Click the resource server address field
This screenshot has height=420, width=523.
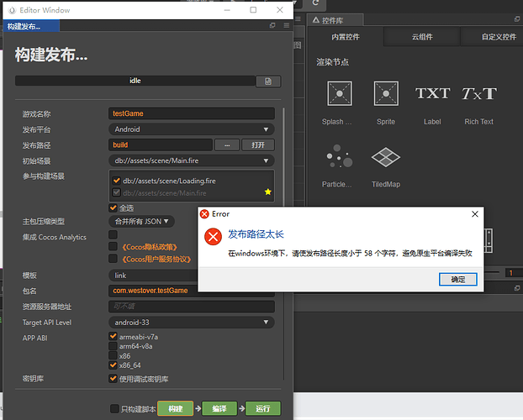[x=192, y=307]
